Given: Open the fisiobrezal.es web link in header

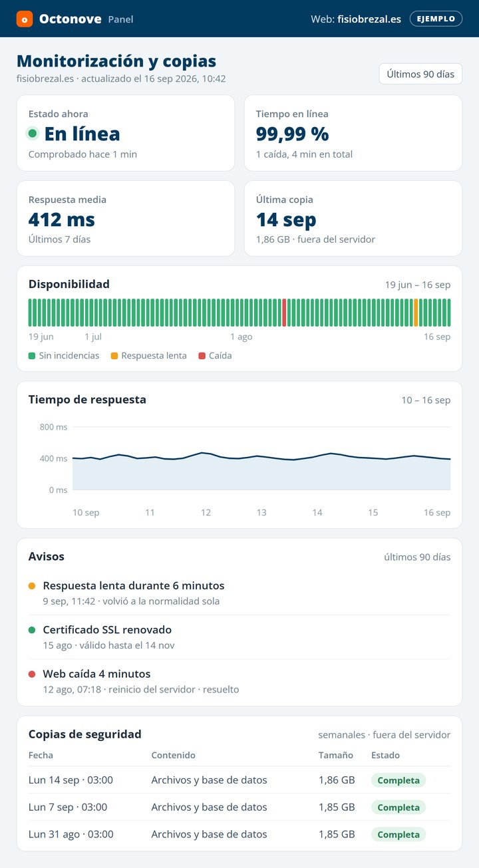Looking at the screenshot, I should click(369, 19).
